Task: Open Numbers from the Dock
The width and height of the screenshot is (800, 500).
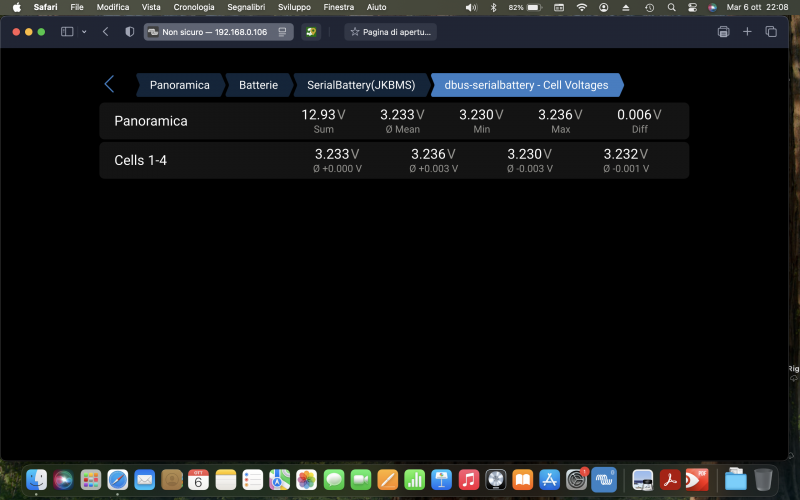Action: pyautogui.click(x=414, y=480)
